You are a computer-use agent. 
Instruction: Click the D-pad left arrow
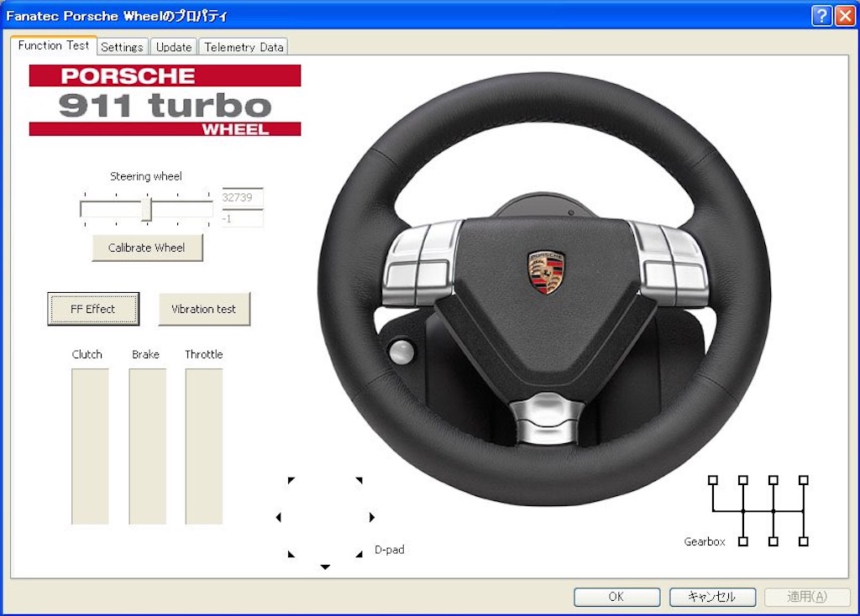pos(279,517)
